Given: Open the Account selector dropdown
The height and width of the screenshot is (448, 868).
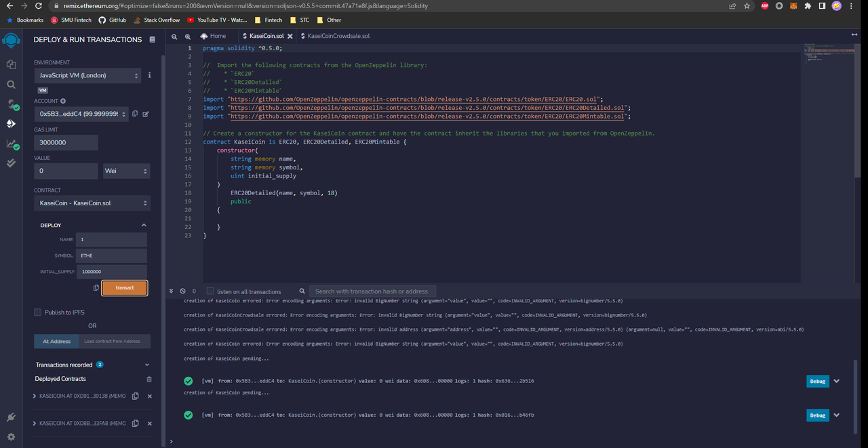Looking at the screenshot, I should (81, 114).
